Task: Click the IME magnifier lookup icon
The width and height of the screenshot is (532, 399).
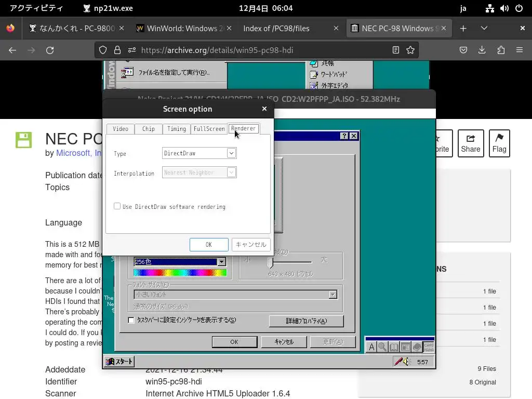Action: click(x=382, y=347)
